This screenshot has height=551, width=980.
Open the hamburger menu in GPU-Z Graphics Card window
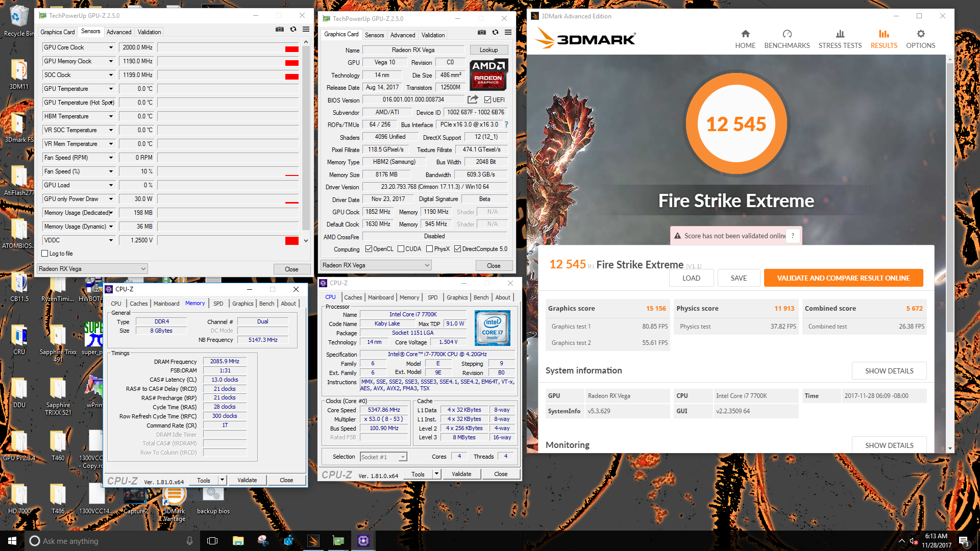[508, 32]
